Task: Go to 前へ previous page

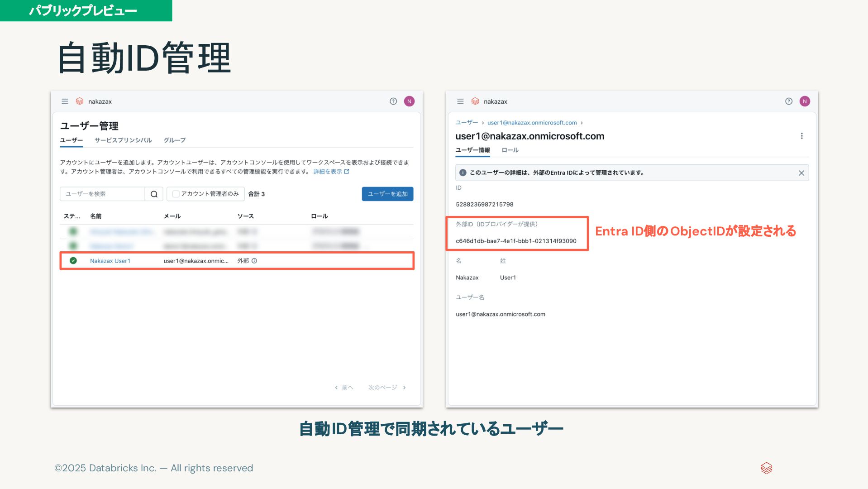Action: tap(344, 388)
